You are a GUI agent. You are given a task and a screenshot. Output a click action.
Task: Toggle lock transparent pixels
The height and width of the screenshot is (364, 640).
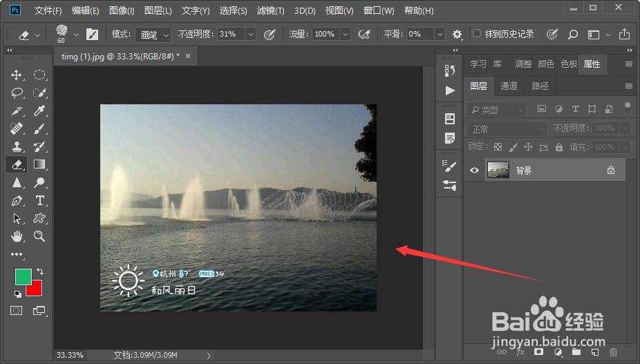coord(498,147)
